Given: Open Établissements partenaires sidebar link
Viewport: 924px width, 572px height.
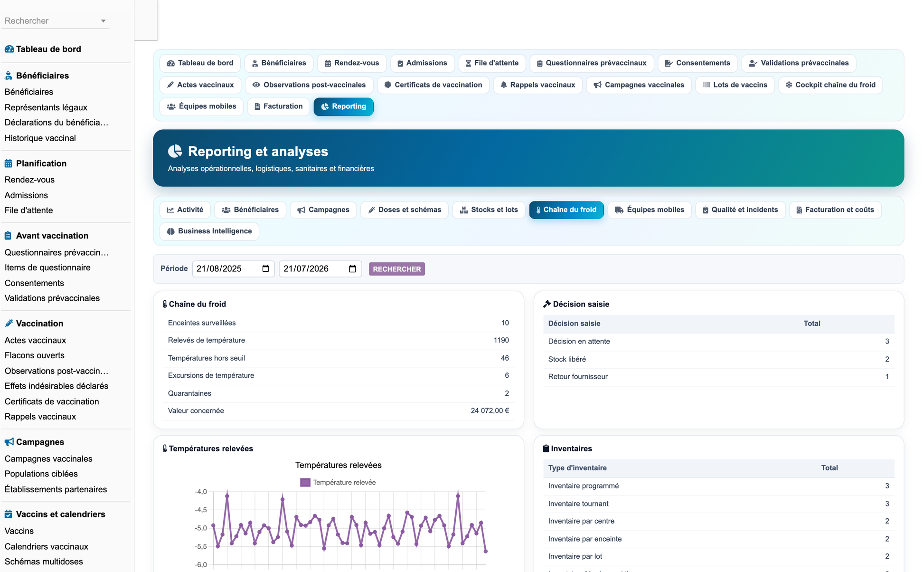Looking at the screenshot, I should 56,489.
